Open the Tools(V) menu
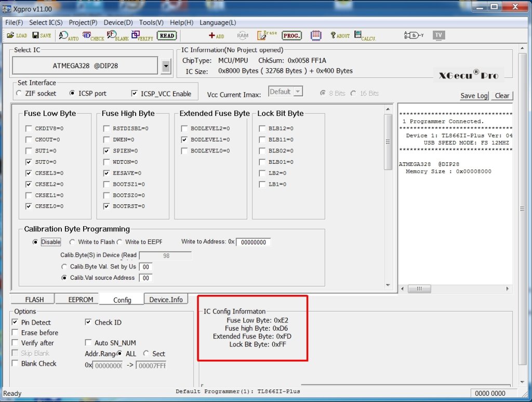The image size is (532, 402). (151, 22)
